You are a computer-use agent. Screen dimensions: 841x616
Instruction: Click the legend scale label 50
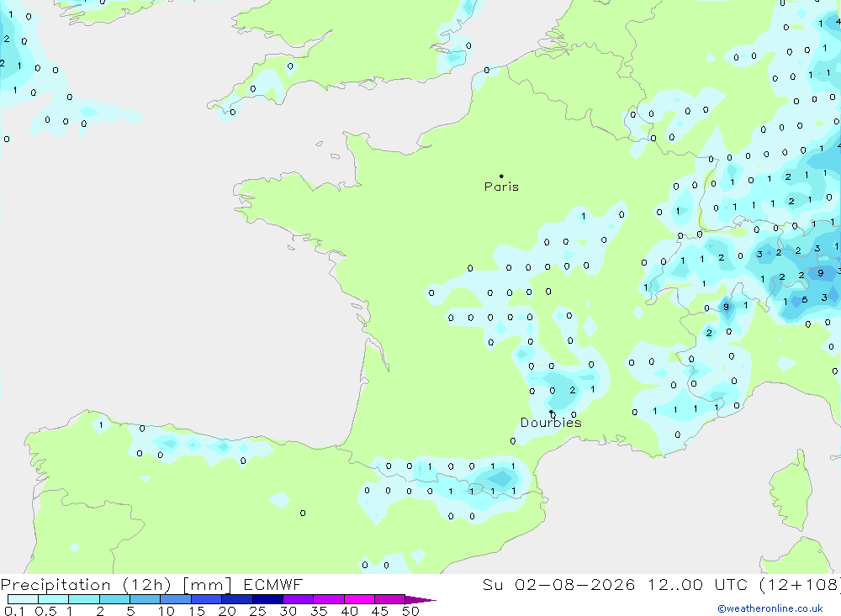coord(410,611)
